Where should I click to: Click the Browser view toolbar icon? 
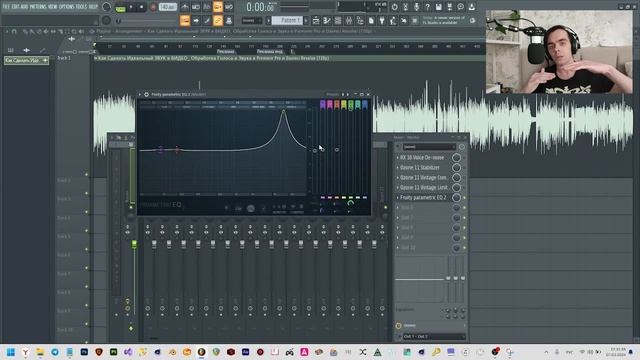[x=360, y=20]
